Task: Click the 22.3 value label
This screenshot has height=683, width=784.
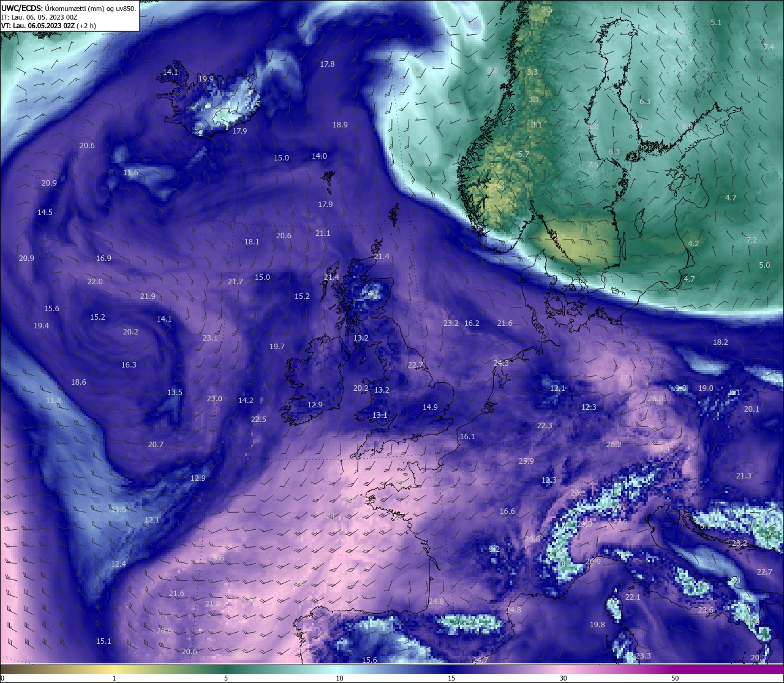Action: coord(545,426)
